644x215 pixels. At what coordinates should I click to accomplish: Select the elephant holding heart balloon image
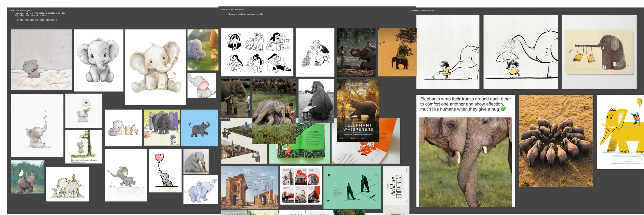click(165, 171)
